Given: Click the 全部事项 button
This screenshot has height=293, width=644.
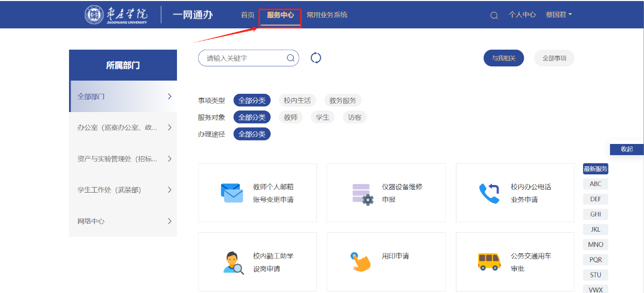Looking at the screenshot, I should coord(554,58).
